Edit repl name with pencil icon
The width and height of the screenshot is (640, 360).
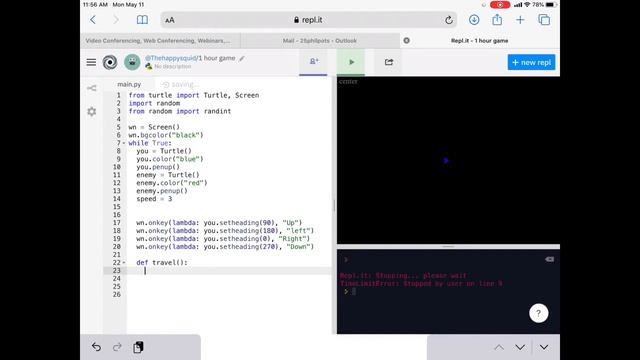click(x=242, y=58)
